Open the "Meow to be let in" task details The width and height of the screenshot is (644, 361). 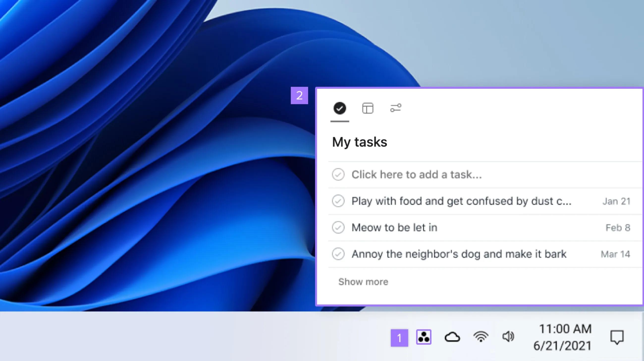394,227
